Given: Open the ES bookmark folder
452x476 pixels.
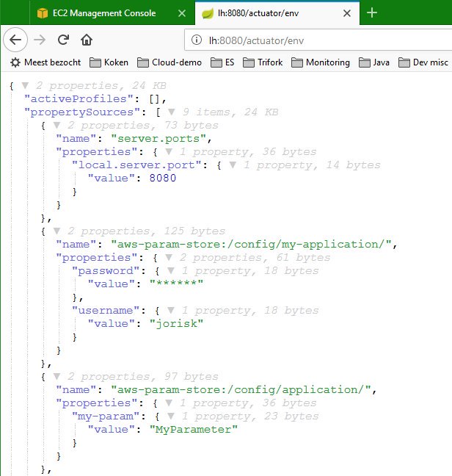Looking at the screenshot, I should (222, 62).
